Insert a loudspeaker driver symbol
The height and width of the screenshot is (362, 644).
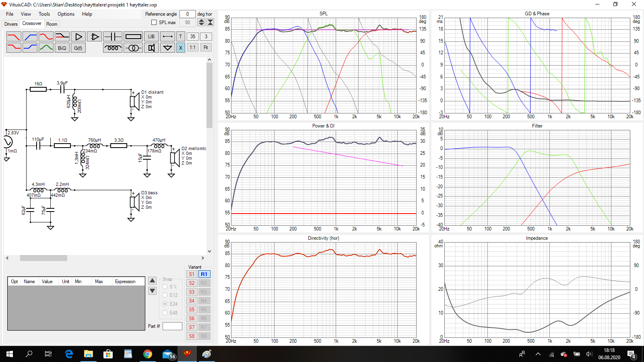(151, 48)
